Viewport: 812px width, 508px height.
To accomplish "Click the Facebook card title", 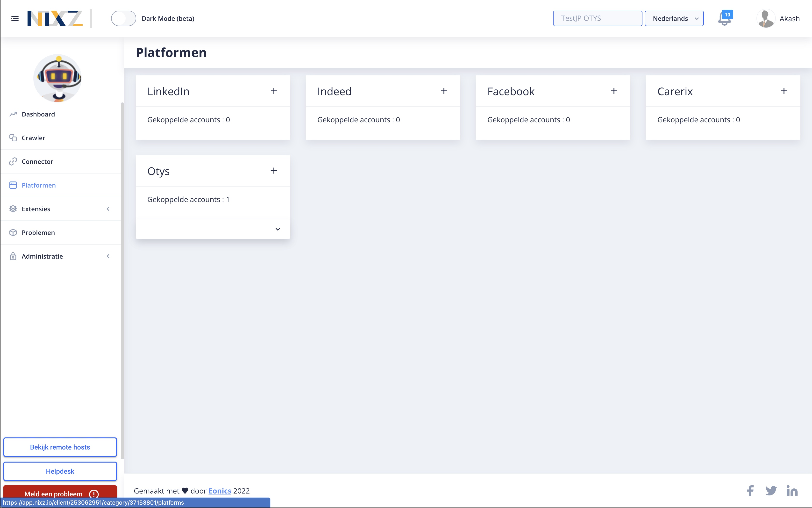I will (x=511, y=91).
